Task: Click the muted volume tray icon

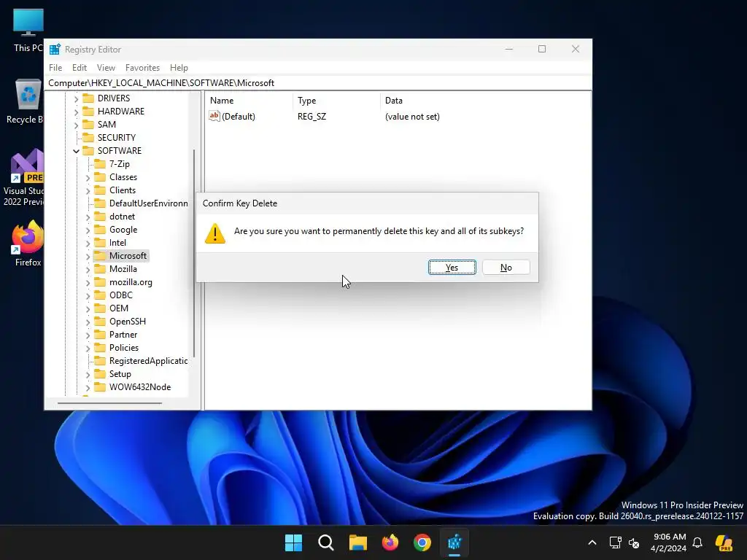Action: tap(634, 542)
